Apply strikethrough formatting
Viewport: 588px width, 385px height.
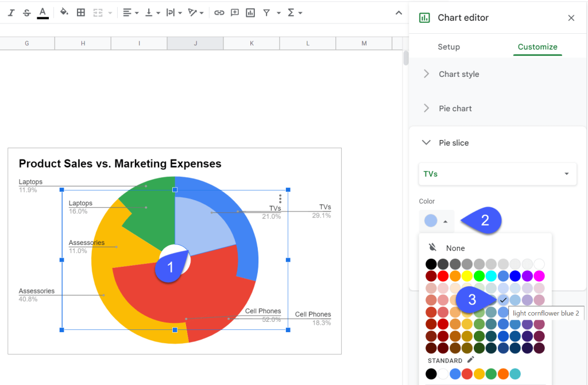(26, 12)
